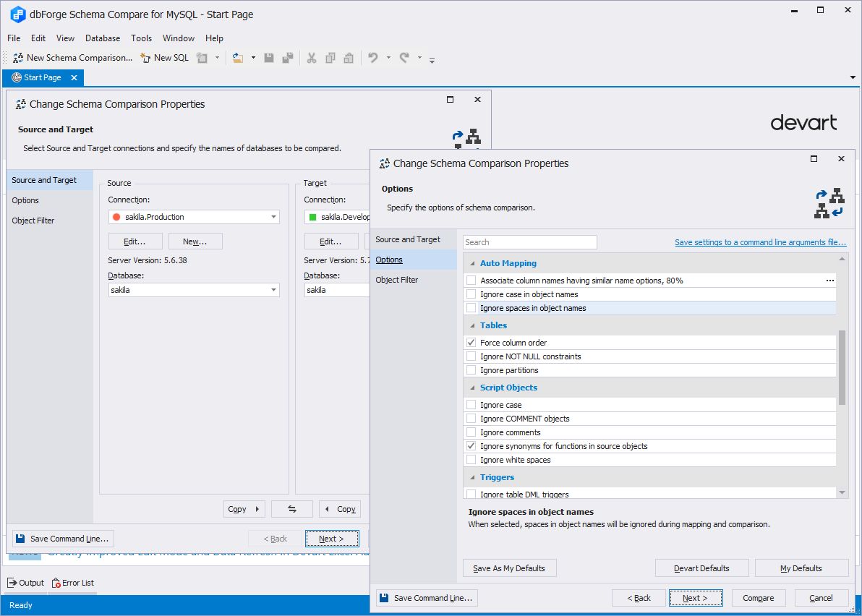The image size is (862, 616).
Task: Click the Compare button
Action: coord(758,598)
